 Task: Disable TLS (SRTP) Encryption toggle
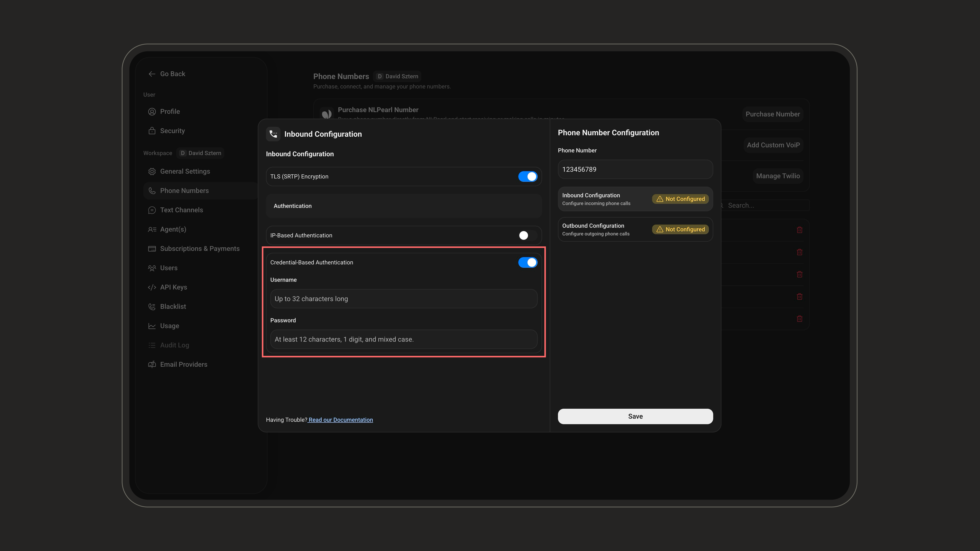point(528,176)
